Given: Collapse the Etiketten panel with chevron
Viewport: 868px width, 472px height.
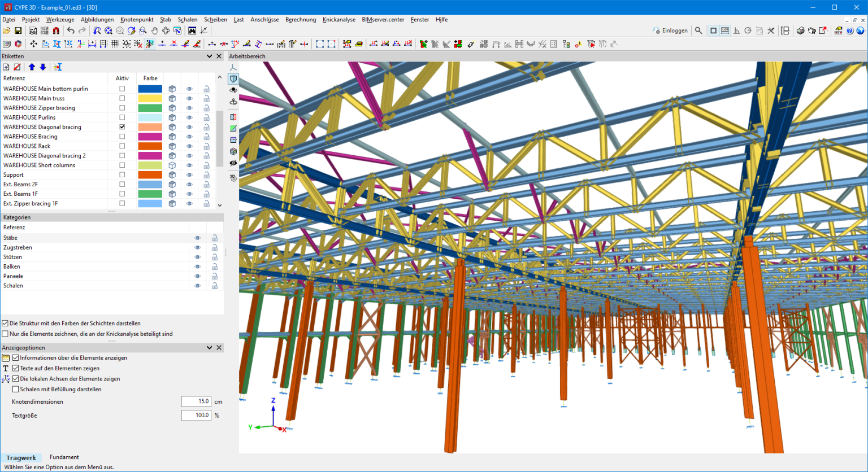Looking at the screenshot, I should coord(210,56).
